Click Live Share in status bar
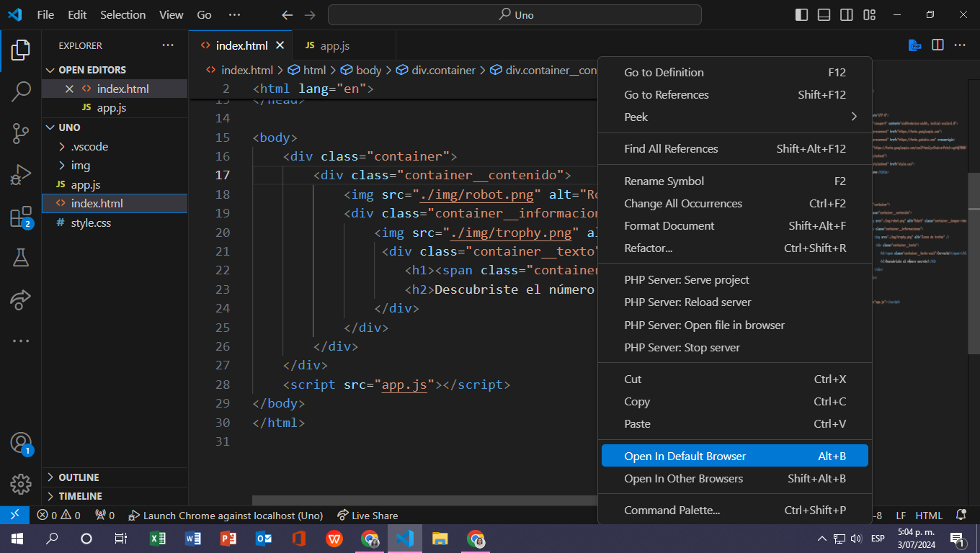The width and height of the screenshot is (980, 553). [x=367, y=516]
